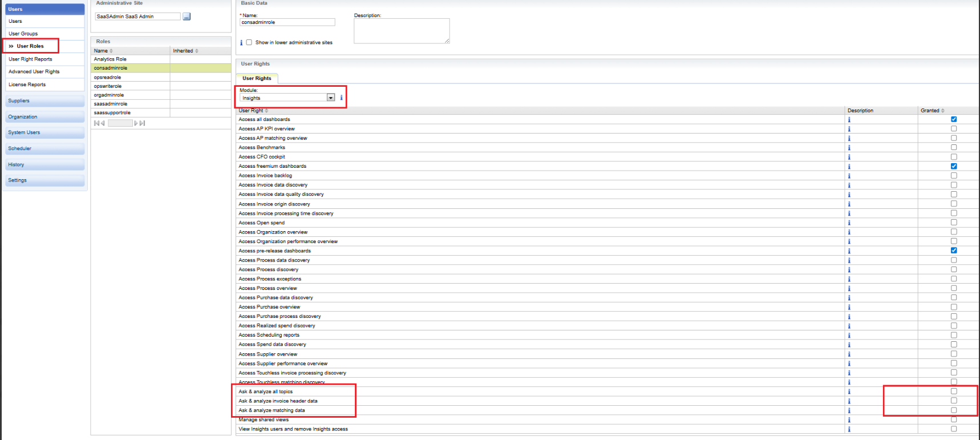Image resolution: width=980 pixels, height=440 pixels.
Task: Open User Groups in the sidebar
Action: 23,34
